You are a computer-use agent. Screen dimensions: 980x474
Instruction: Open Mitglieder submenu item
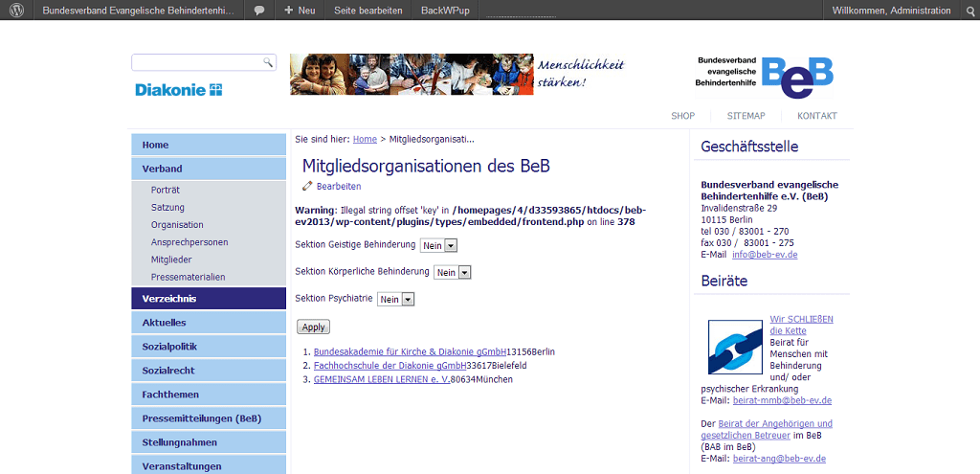point(171,260)
